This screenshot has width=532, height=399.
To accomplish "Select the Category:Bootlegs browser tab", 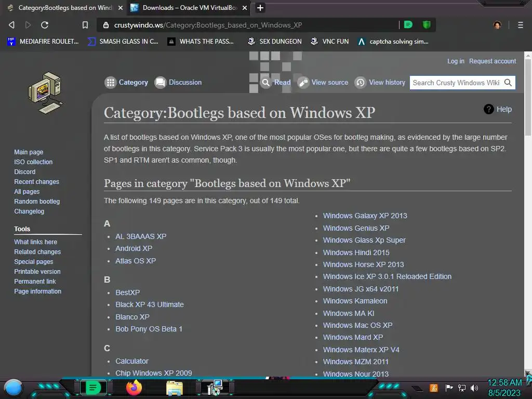I will 64,8.
